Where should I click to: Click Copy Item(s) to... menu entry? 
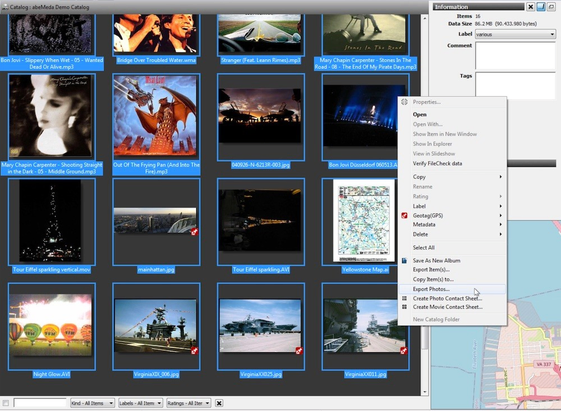(x=452, y=279)
